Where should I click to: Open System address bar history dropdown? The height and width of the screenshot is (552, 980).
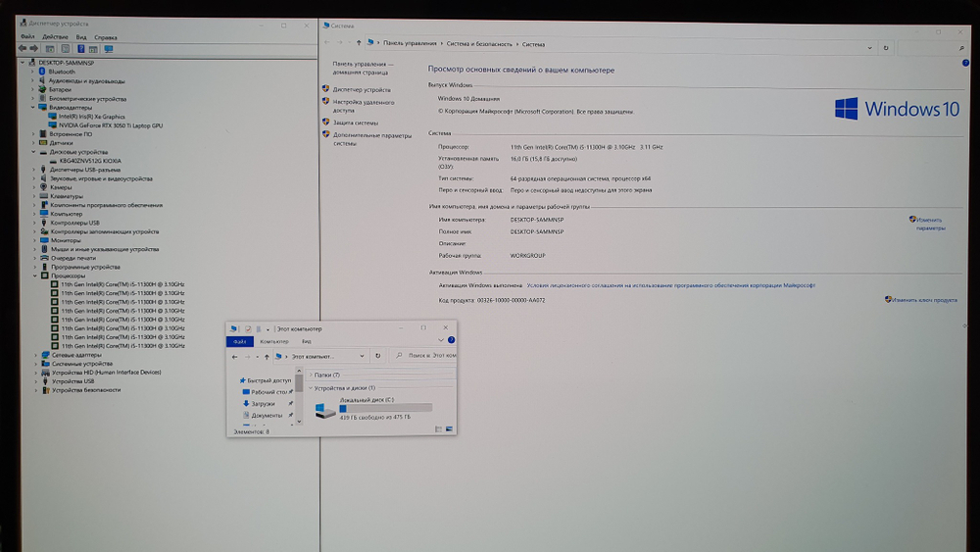[x=869, y=47]
